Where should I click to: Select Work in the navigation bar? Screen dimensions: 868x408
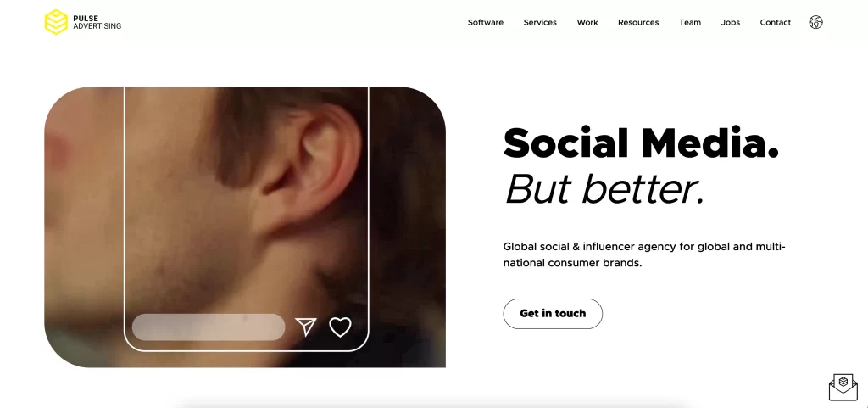(x=587, y=23)
